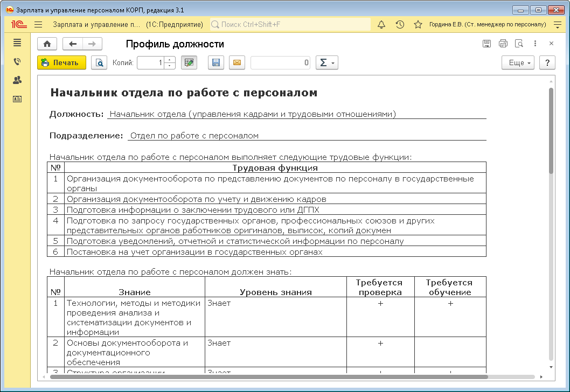
Task: Click the phone calls icon in sidebar
Action: [17, 62]
